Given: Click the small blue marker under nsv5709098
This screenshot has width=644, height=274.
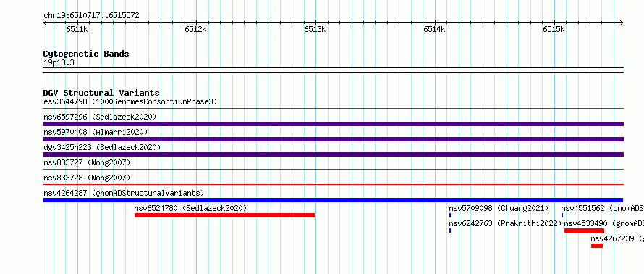Looking at the screenshot, I should click(x=450, y=215).
